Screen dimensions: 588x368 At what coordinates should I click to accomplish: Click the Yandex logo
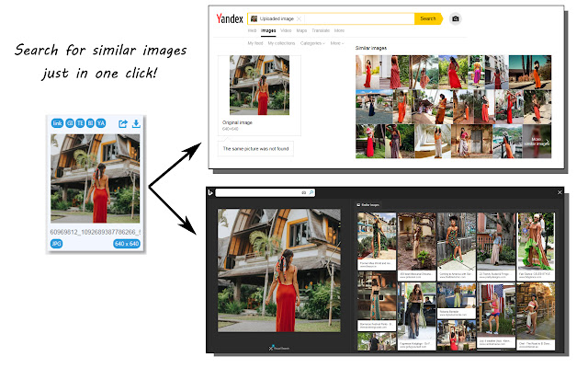tap(230, 18)
